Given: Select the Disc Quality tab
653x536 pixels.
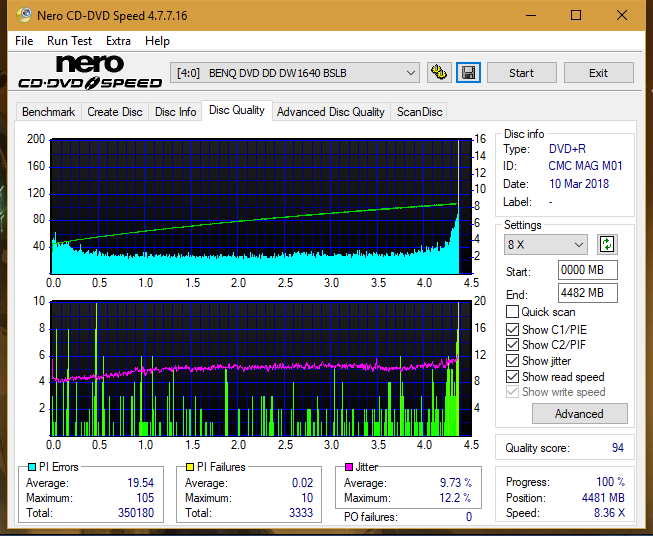Looking at the screenshot, I should point(237,110).
